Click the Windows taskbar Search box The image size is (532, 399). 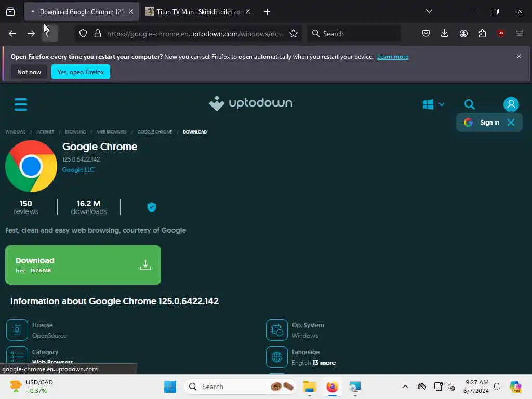(x=240, y=387)
